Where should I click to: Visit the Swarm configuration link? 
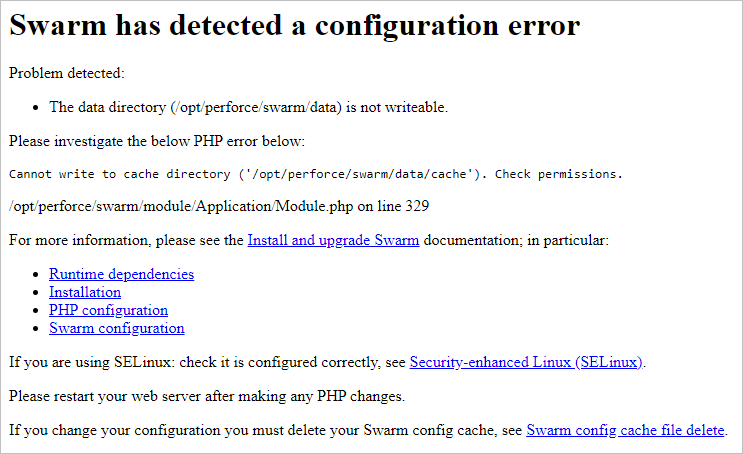[x=116, y=328]
